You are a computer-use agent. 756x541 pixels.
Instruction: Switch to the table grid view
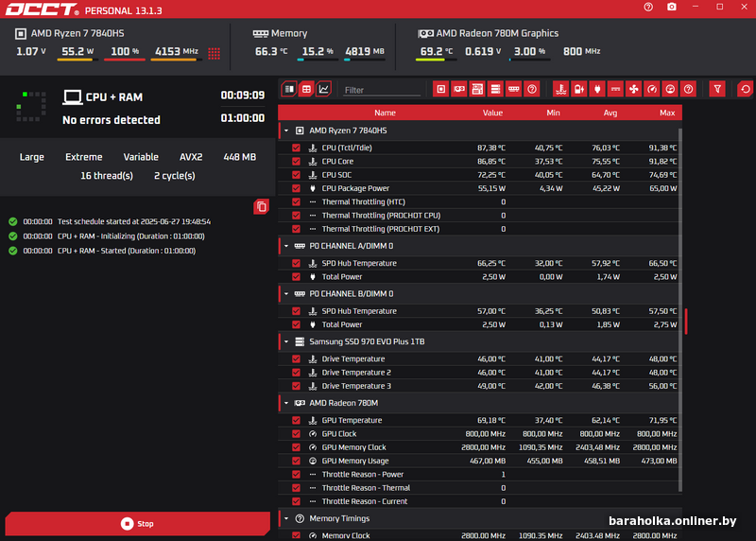tap(306, 89)
